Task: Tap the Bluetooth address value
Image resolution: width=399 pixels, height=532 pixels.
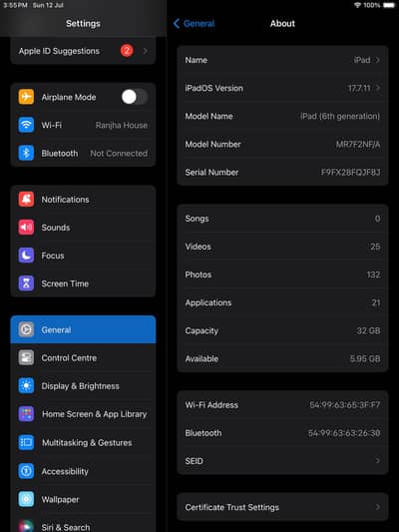Action: coord(344,433)
